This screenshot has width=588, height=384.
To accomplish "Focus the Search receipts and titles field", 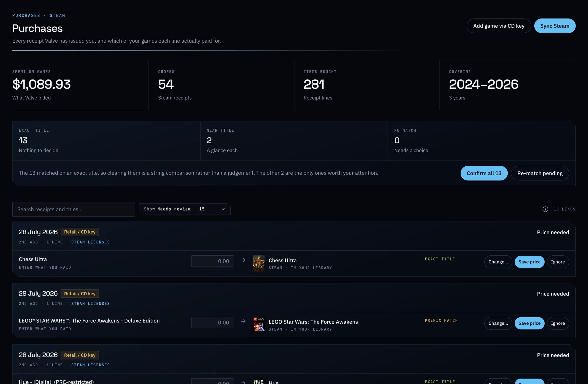I will pos(74,209).
